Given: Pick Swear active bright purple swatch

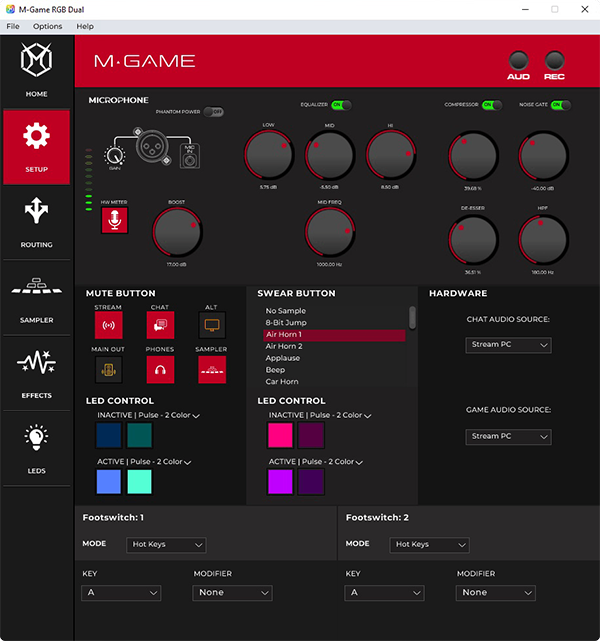Looking at the screenshot, I should (280, 482).
